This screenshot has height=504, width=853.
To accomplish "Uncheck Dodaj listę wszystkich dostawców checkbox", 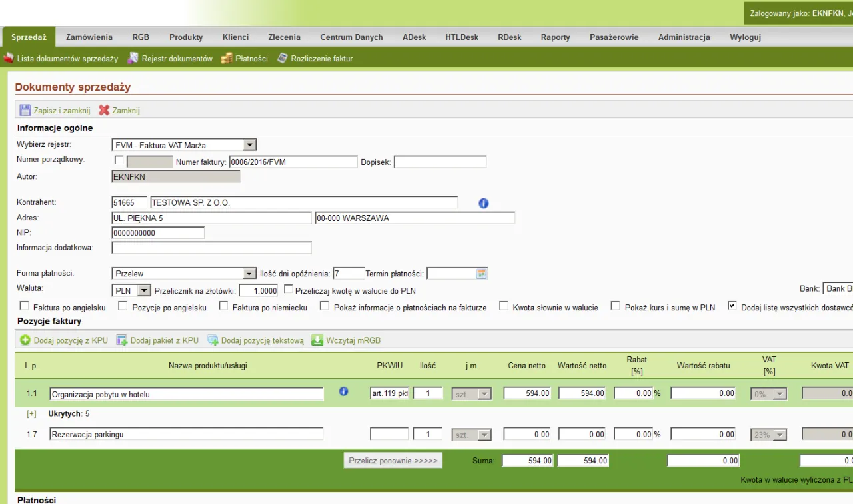I will point(732,306).
